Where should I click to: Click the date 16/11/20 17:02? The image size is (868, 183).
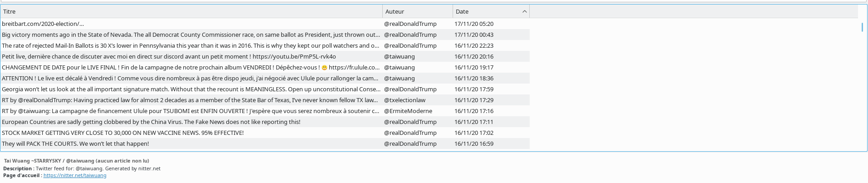[474, 133]
